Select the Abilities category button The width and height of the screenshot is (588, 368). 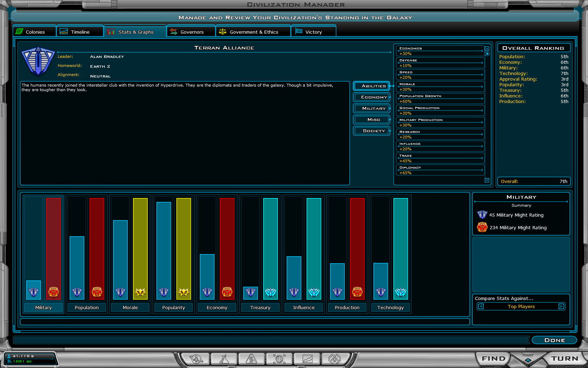(x=373, y=86)
